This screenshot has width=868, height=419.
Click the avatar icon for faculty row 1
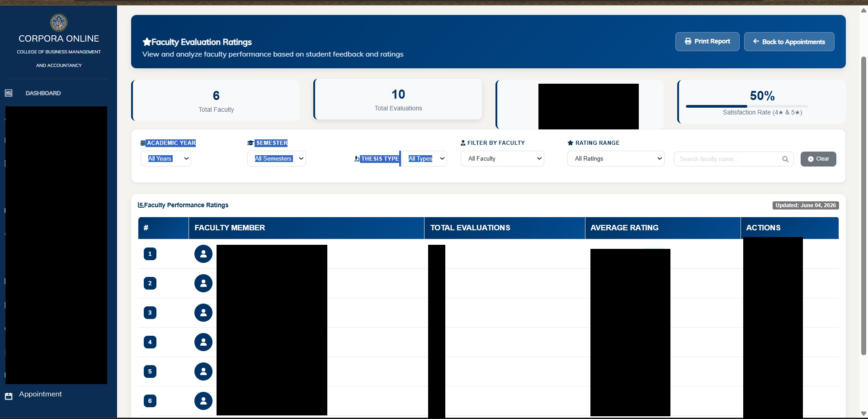coord(203,254)
